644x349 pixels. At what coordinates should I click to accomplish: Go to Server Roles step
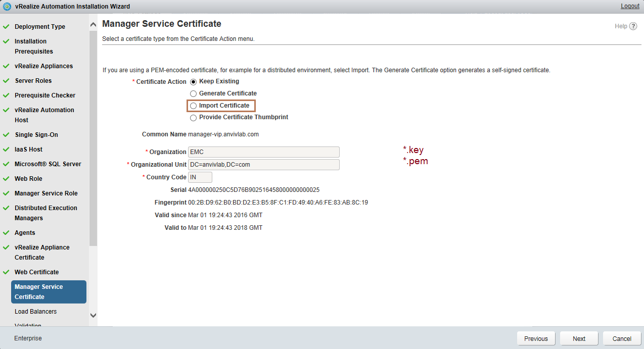33,81
